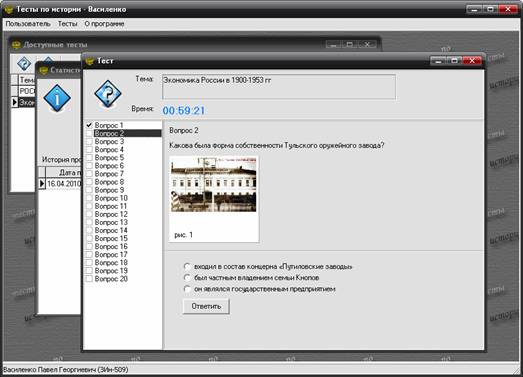Click the main window title bar app icon
The width and height of the screenshot is (523, 377).
[9, 9]
